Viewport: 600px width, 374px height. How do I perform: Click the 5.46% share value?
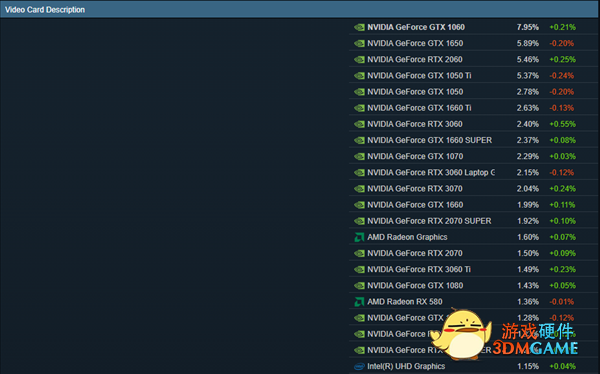click(528, 59)
